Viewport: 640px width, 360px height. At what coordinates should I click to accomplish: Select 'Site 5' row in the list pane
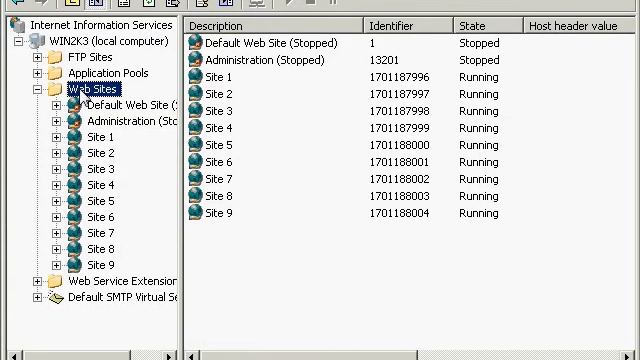click(409, 145)
